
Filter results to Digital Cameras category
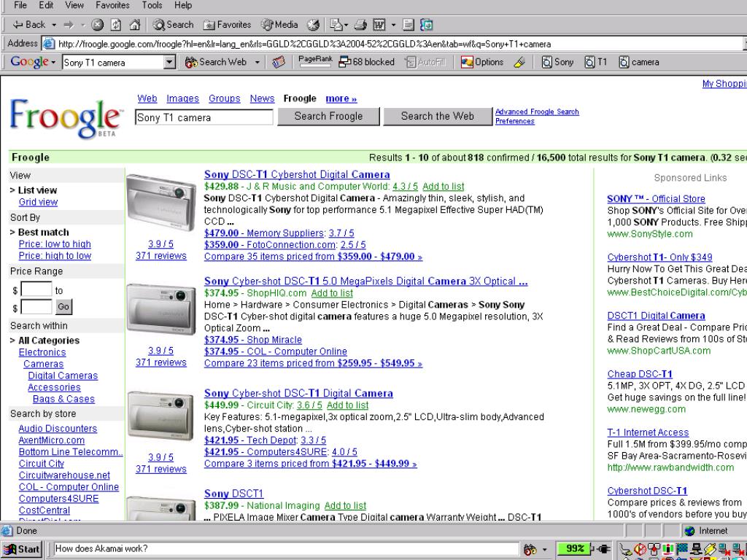tap(63, 376)
